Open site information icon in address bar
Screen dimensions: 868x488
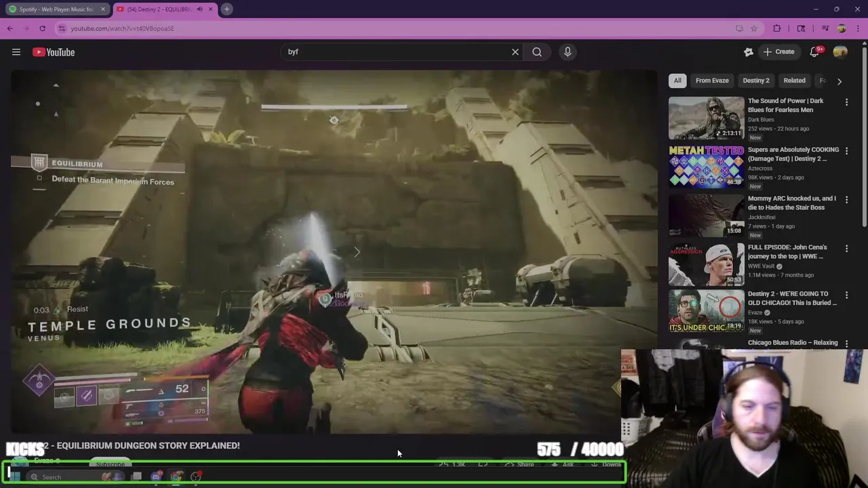pos(62,28)
